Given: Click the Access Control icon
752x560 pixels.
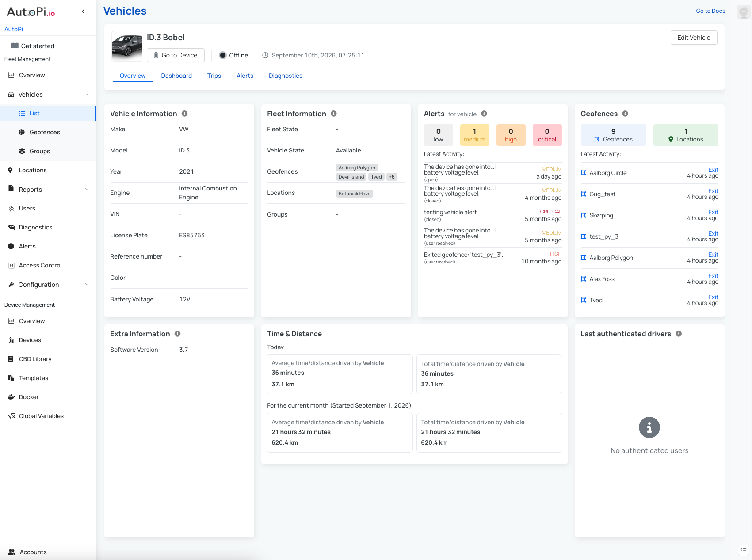Looking at the screenshot, I should (11, 265).
